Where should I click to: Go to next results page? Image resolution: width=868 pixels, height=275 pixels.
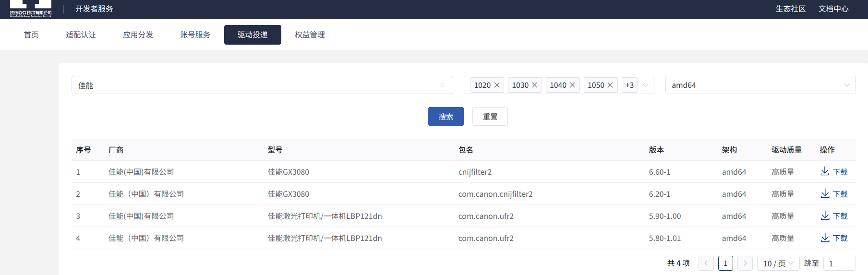(745, 263)
